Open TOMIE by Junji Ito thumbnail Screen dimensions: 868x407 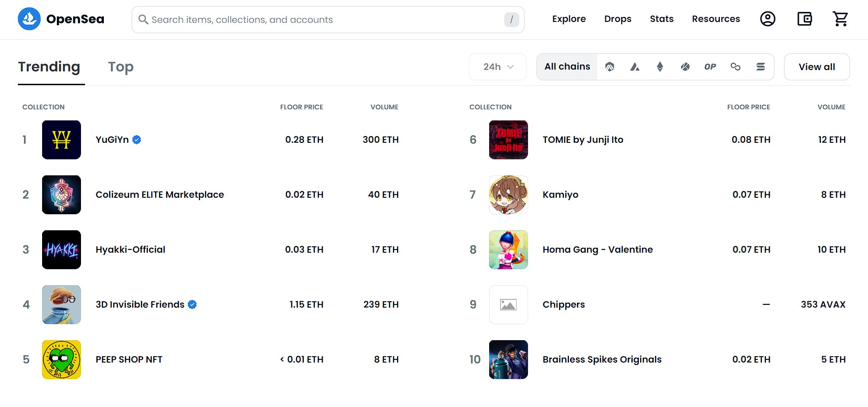pos(508,140)
